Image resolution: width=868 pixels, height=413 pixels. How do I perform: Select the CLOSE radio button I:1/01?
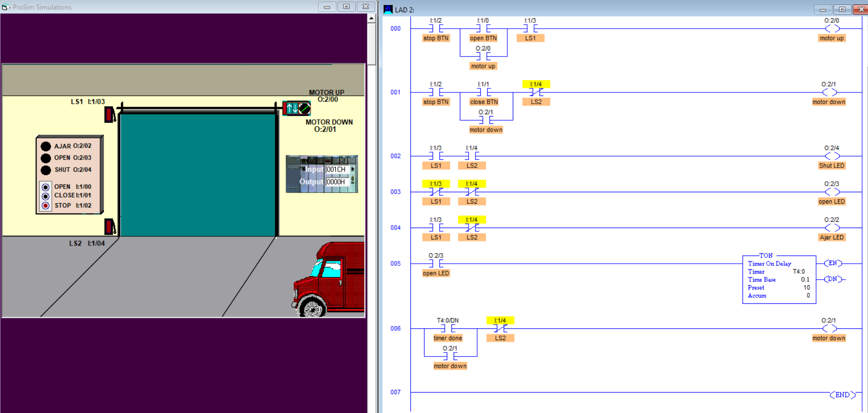click(x=45, y=196)
